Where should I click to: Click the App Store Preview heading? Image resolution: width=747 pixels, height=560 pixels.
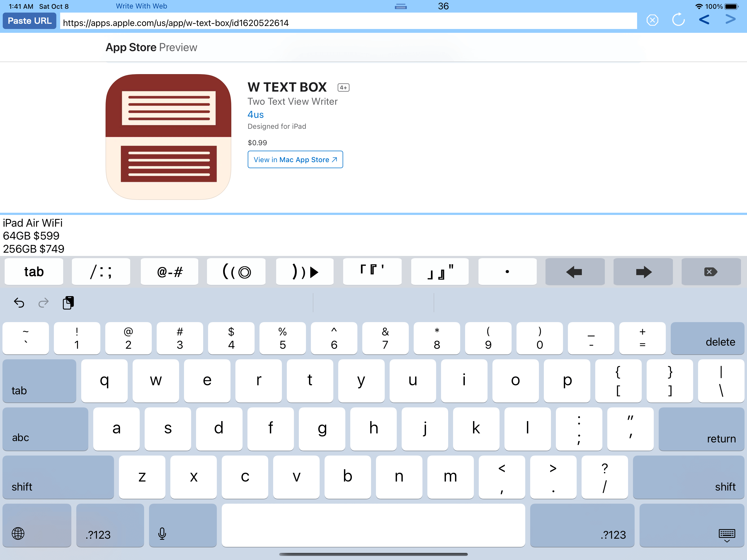pyautogui.click(x=151, y=47)
